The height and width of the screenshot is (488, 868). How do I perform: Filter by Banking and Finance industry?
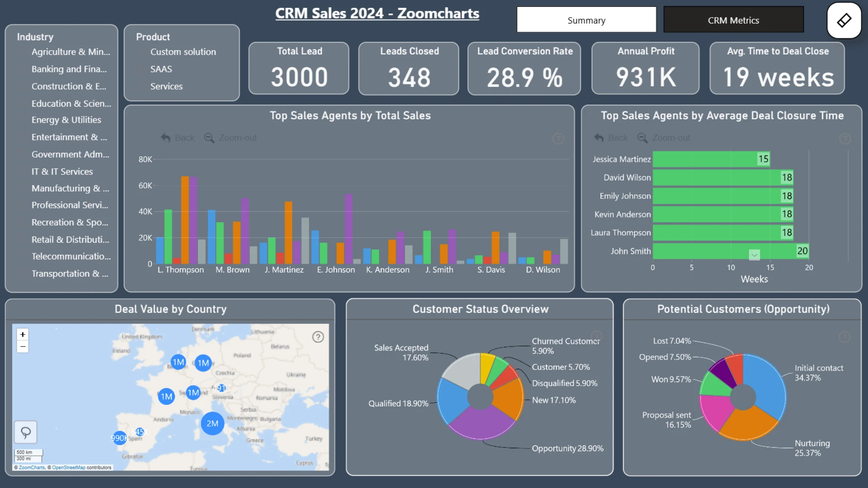[x=69, y=69]
